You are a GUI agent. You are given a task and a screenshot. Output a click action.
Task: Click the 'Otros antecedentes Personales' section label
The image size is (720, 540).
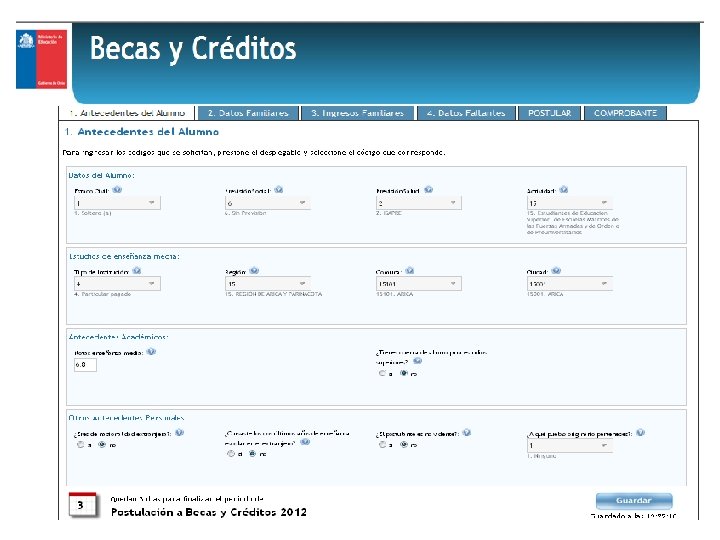[127, 418]
